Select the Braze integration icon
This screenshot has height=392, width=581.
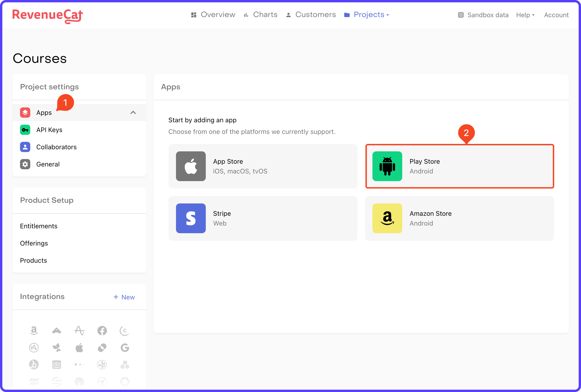[x=34, y=364]
